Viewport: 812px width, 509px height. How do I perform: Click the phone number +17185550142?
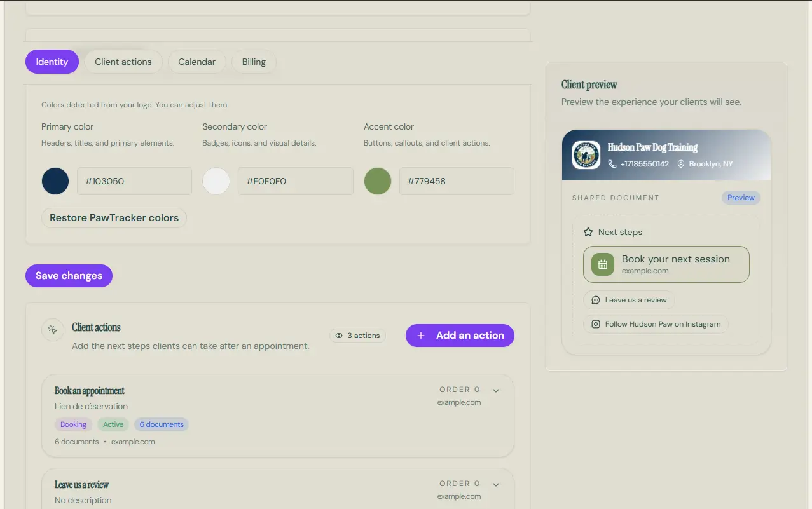click(645, 164)
